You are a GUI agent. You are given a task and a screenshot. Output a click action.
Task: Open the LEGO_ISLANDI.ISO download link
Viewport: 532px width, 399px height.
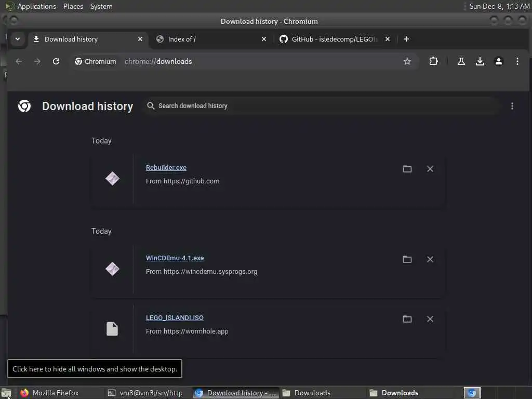(x=175, y=318)
